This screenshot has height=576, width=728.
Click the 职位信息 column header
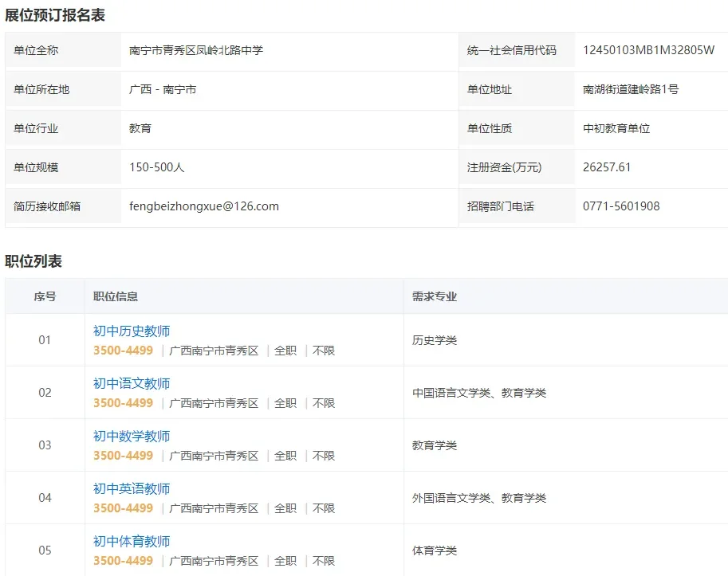pyautogui.click(x=116, y=296)
